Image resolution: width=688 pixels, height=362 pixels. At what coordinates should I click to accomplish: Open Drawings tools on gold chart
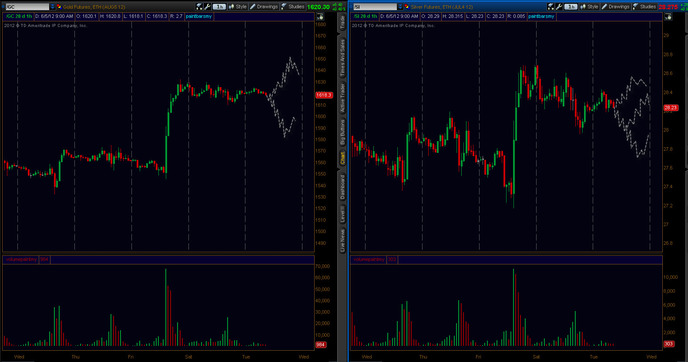click(x=264, y=7)
